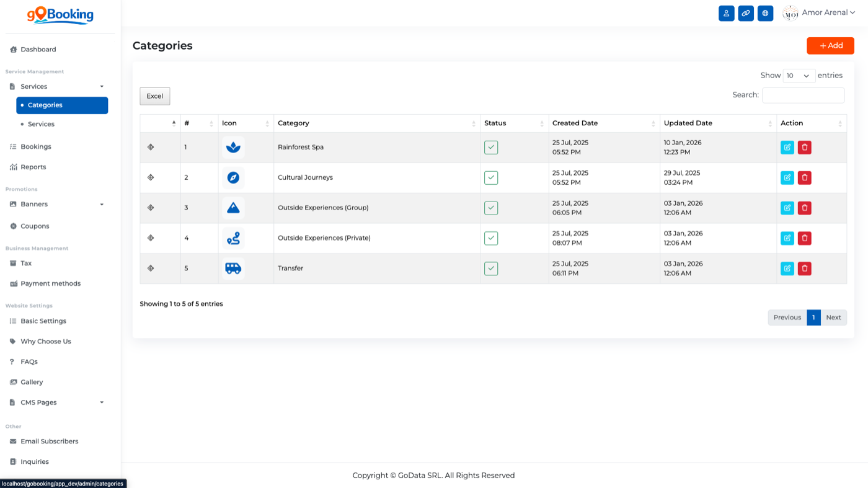
Task: Select Categories submenu item
Action: (62, 105)
